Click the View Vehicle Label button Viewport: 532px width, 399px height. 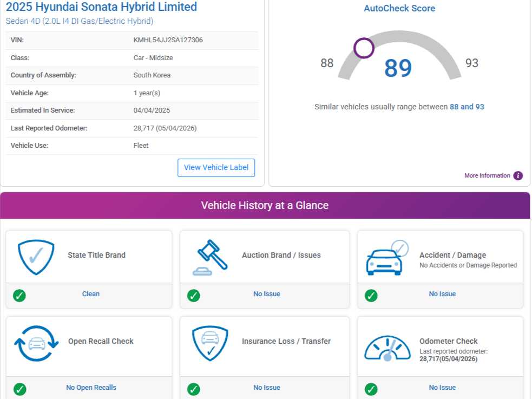click(216, 168)
